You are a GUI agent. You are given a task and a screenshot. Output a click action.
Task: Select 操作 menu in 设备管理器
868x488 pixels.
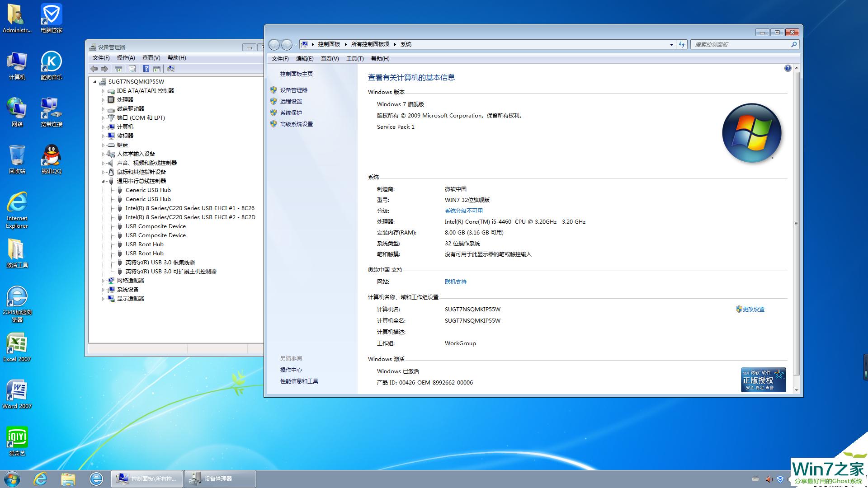[x=126, y=58]
